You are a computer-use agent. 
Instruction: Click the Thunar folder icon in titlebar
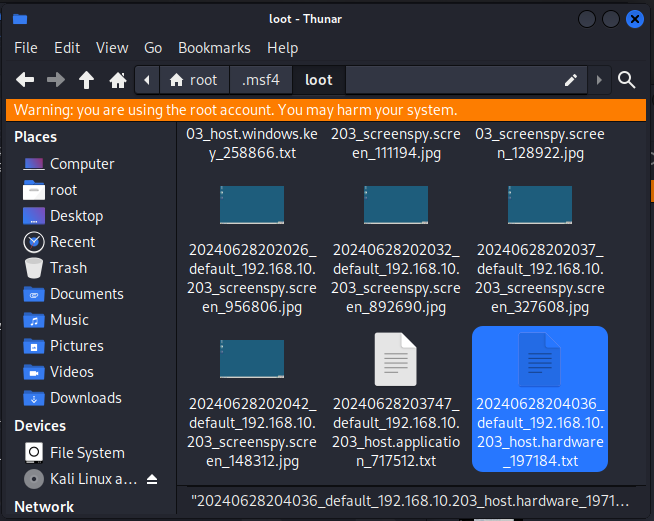(x=20, y=19)
